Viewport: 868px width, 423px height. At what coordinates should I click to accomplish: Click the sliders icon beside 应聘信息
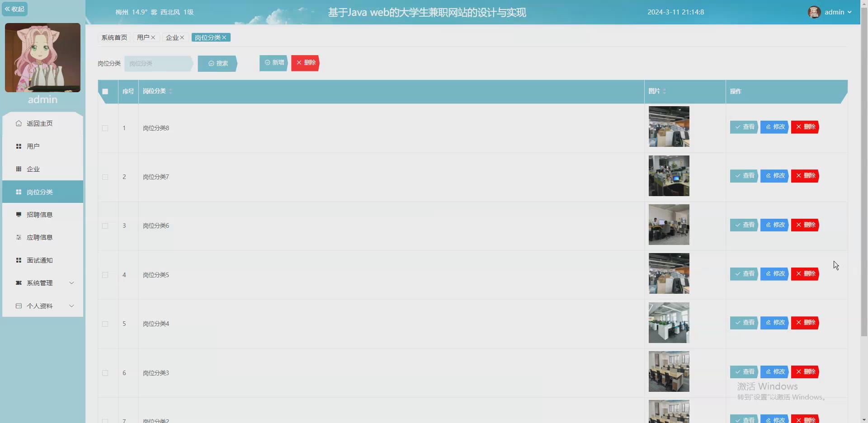(x=19, y=237)
